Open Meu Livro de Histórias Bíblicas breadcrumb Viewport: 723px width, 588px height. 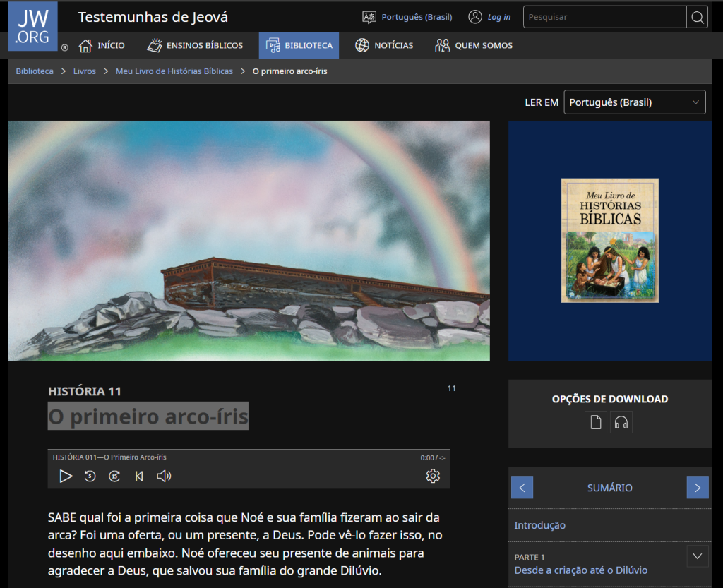click(x=174, y=71)
